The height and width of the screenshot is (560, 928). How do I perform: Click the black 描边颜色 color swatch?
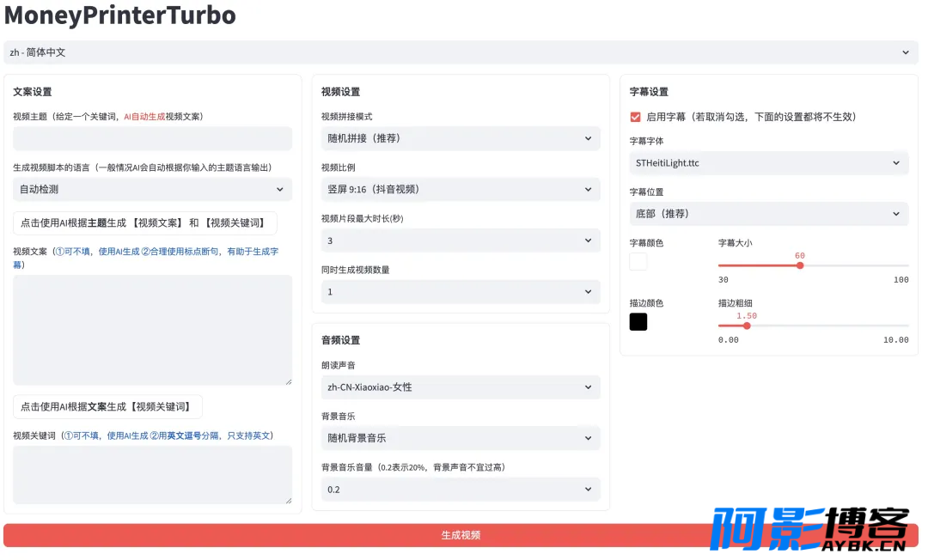[638, 322]
